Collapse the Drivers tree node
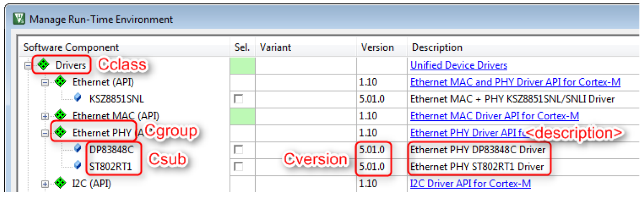 coord(28,66)
